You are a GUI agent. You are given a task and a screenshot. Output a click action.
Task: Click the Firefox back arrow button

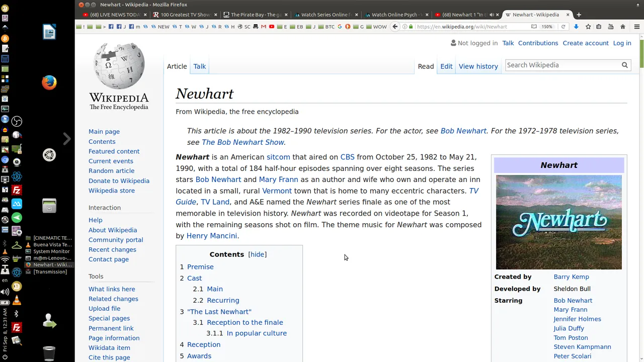coord(395,27)
